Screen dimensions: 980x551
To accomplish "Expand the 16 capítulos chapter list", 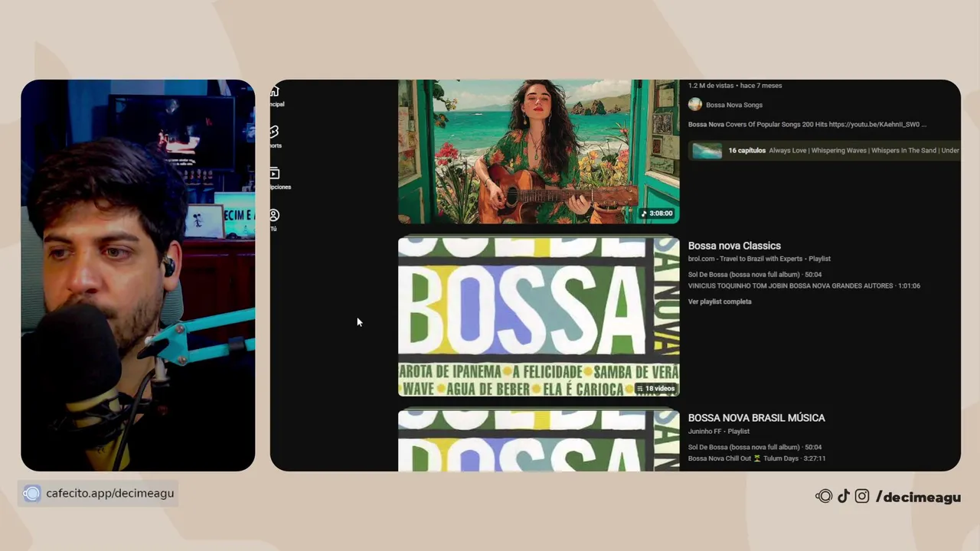I will coord(824,151).
